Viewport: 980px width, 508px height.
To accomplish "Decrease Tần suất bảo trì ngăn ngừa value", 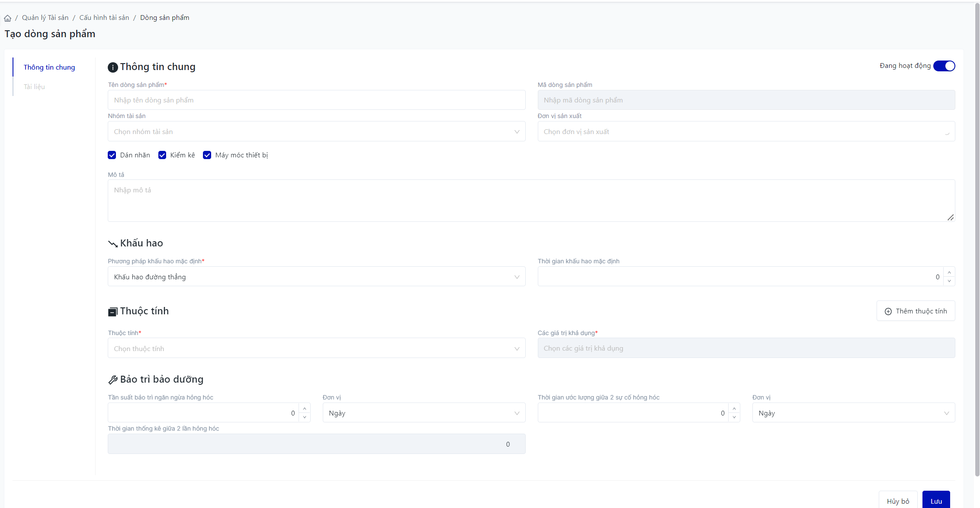I will 305,417.
